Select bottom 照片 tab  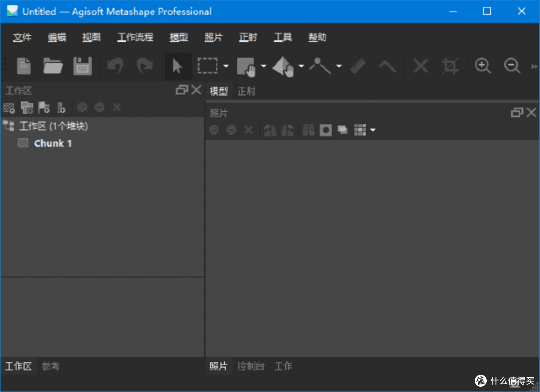tap(218, 366)
